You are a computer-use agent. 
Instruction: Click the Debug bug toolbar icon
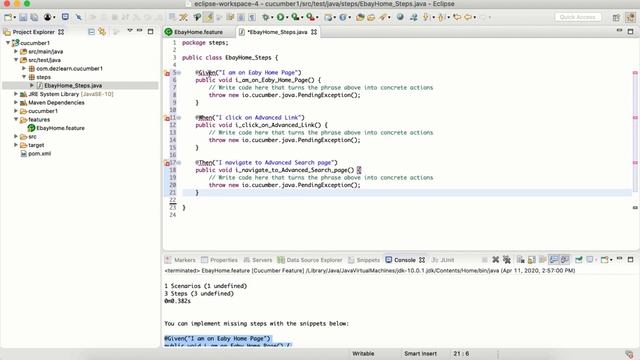(266, 17)
